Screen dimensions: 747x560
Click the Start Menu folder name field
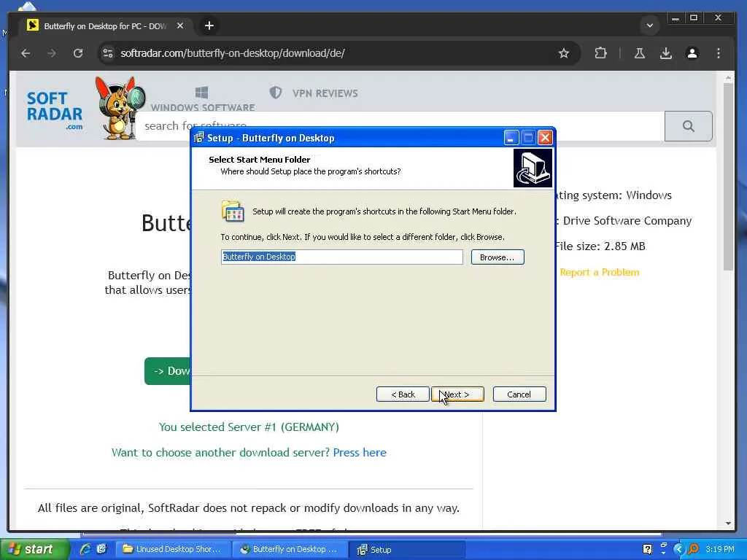pos(341,257)
